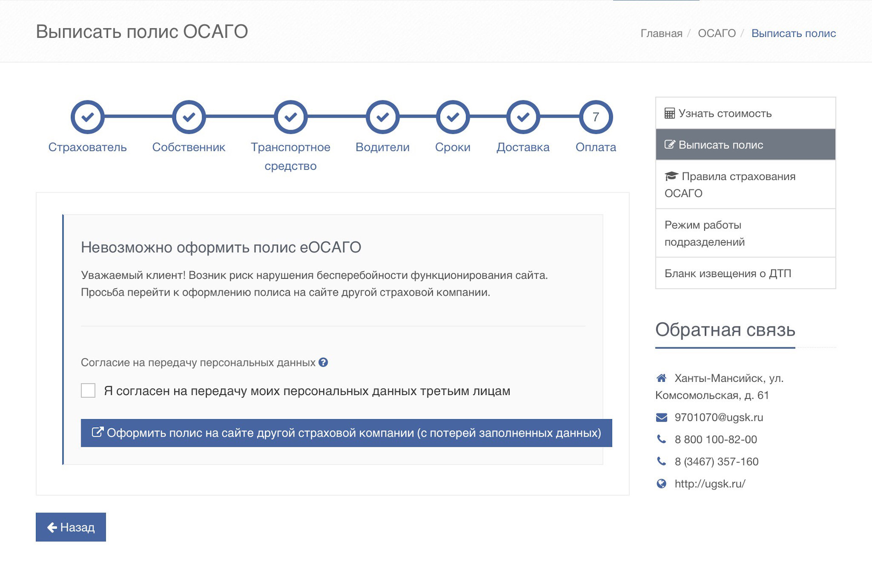
Task: Click the Страхователь step checkmark circle
Action: coord(87,117)
